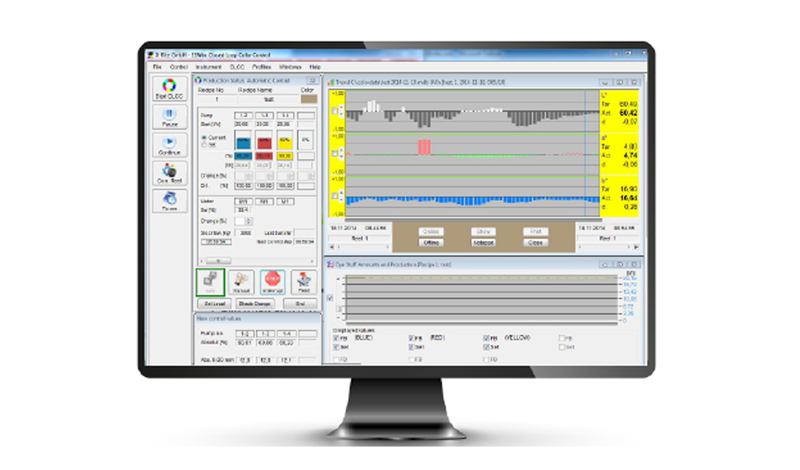Image resolution: width=800 pixels, height=470 pixels.
Task: Click the Recipe No field
Action: [216, 100]
